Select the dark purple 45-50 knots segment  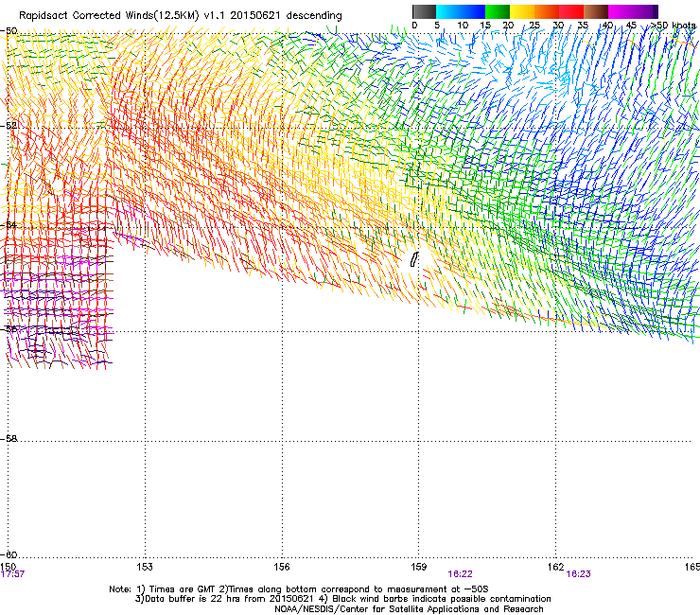point(645,11)
